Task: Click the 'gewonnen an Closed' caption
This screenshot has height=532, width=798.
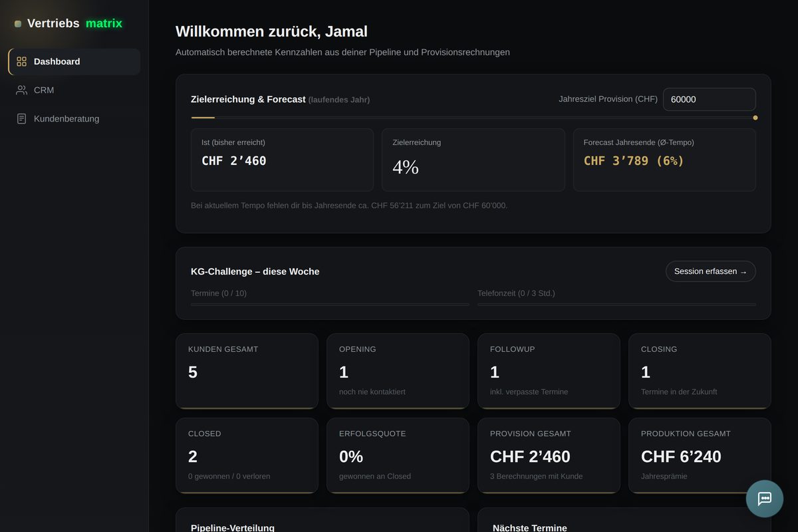Action: click(375, 476)
